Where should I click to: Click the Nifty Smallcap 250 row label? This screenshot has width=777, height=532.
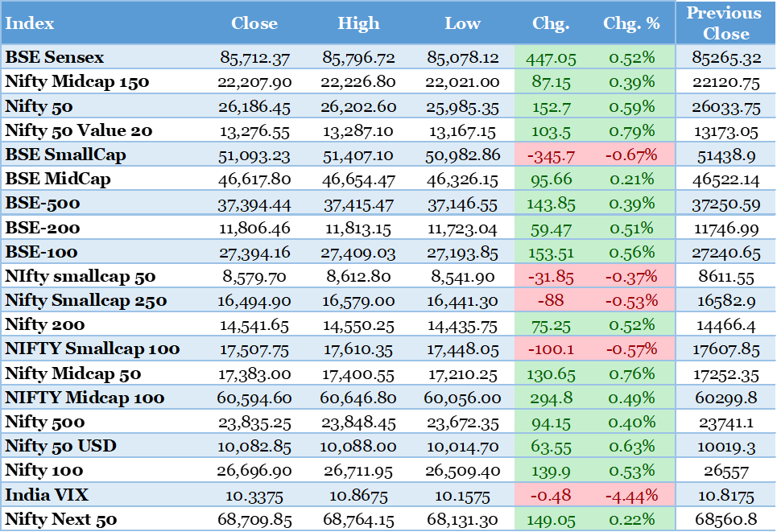(86, 300)
